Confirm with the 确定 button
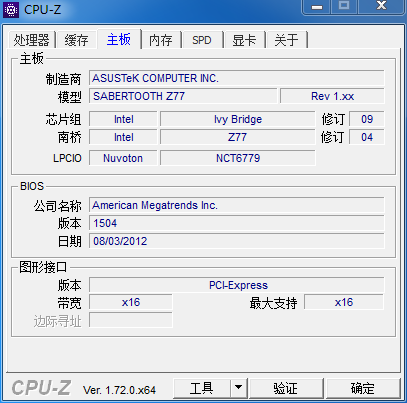This screenshot has width=407, height=403. [363, 388]
